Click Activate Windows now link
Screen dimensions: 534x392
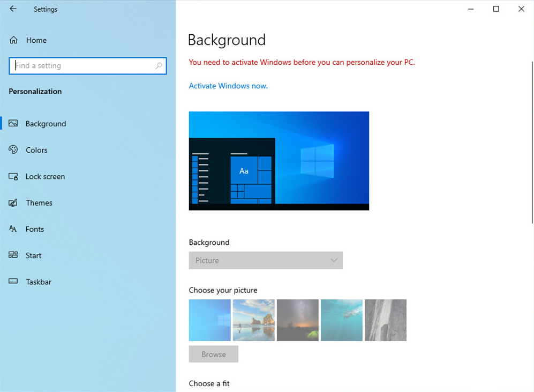(x=228, y=86)
